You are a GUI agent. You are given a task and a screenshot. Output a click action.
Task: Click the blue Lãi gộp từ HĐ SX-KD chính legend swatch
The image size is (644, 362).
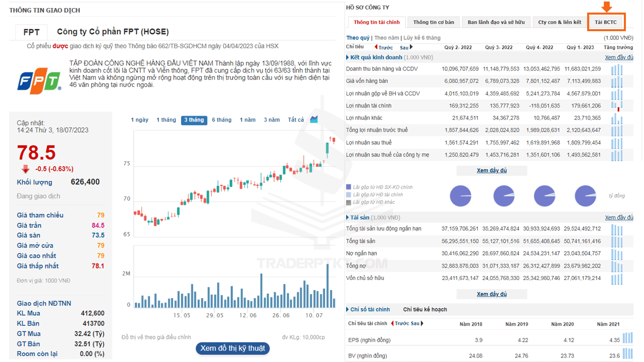coord(349,187)
